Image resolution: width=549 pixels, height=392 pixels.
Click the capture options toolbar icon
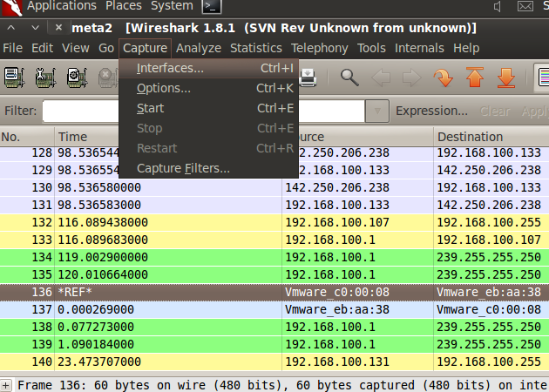(x=45, y=77)
